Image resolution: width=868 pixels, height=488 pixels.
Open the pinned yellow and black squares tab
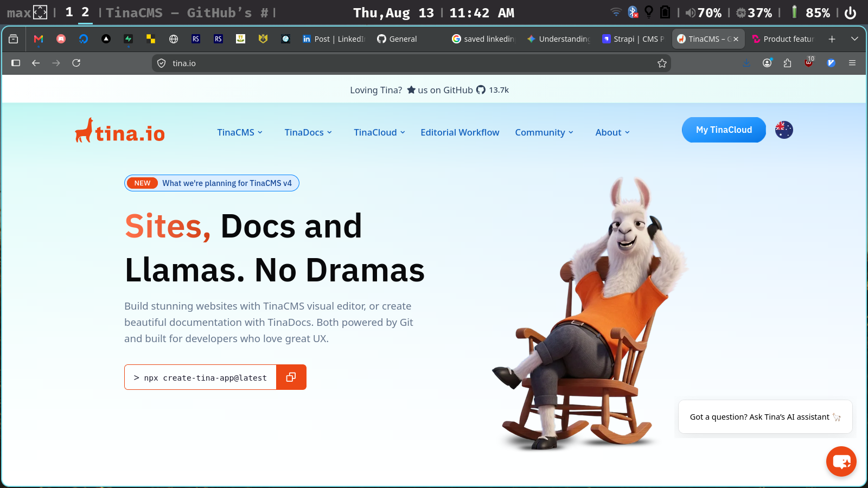coord(151,39)
